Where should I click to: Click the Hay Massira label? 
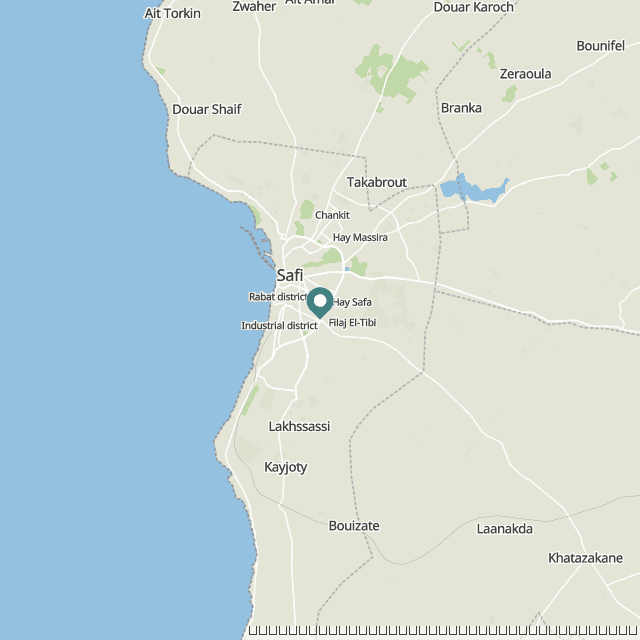(x=360, y=238)
